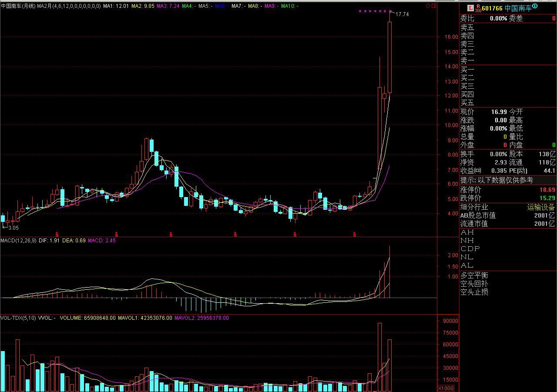Click the 90000 volume axis label

click(x=450, y=321)
